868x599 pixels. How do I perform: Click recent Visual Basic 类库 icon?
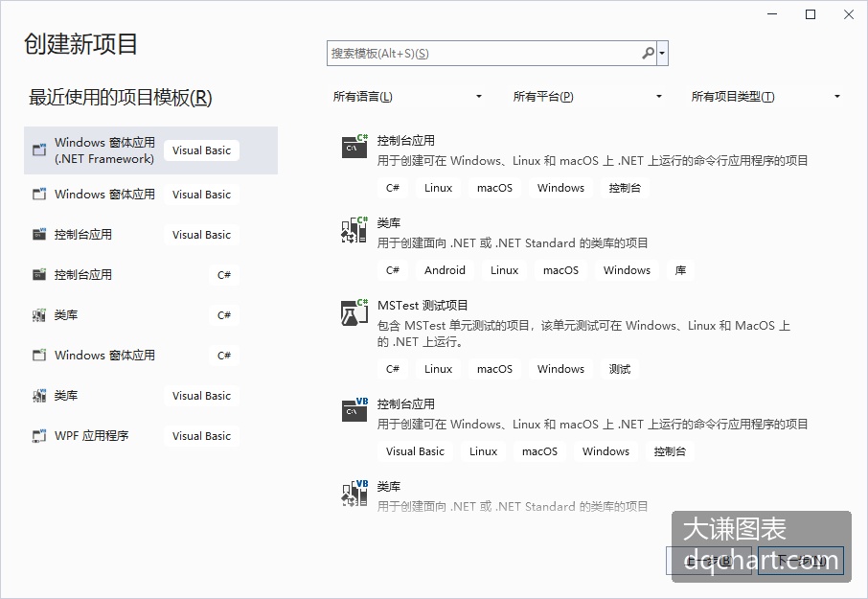pos(39,395)
